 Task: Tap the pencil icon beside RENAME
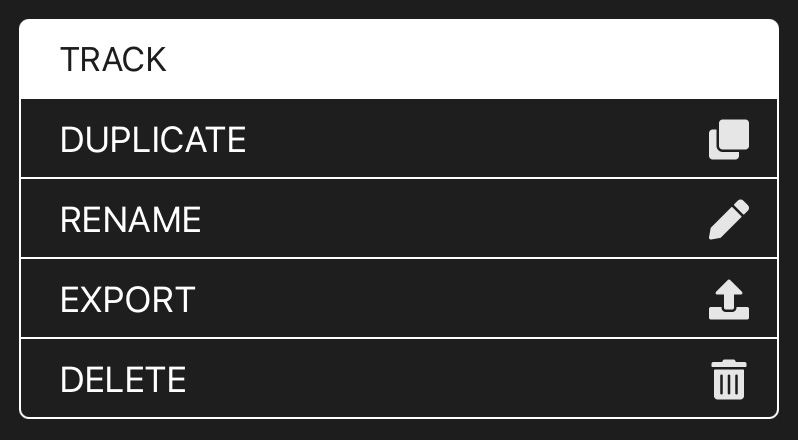[x=729, y=219]
